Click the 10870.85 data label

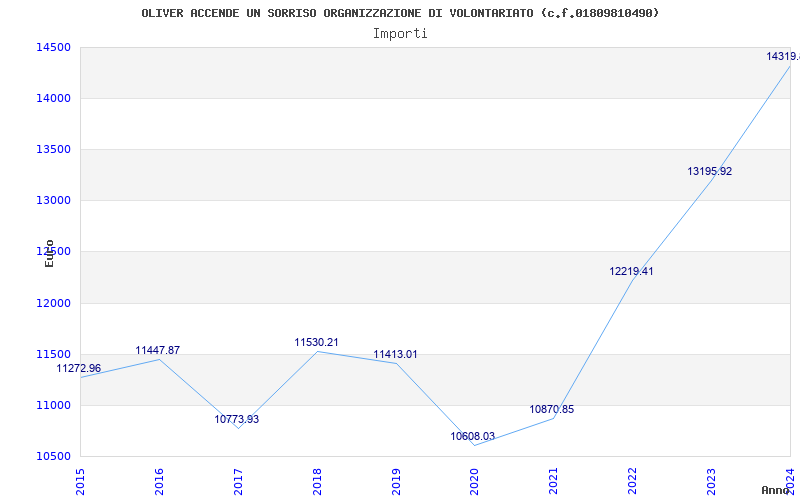point(552,410)
